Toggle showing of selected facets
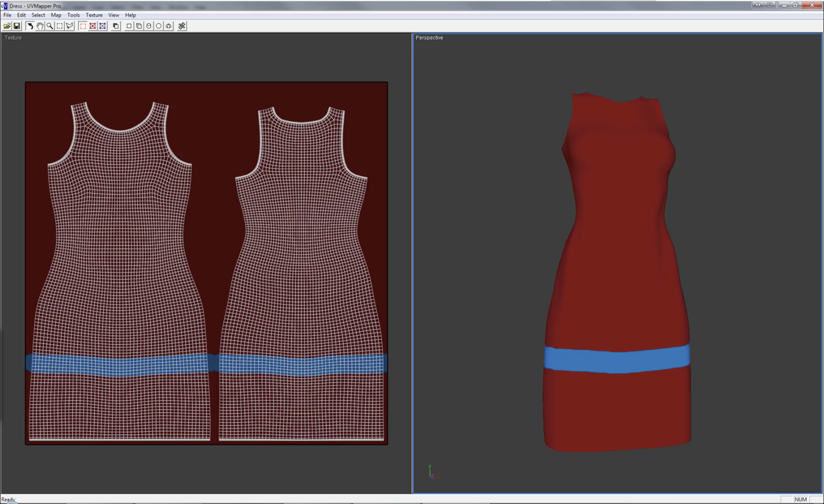This screenshot has width=824, height=504. (102, 26)
